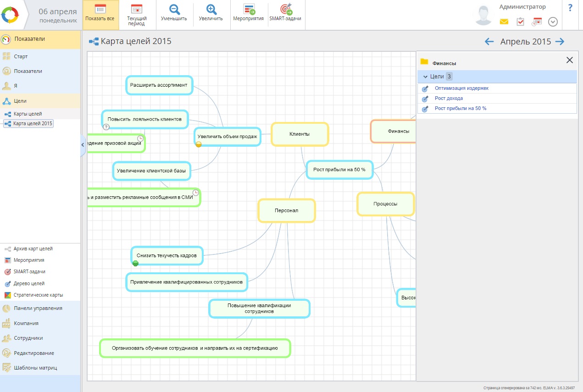Click the Увеличить zoom in tool
Image resolution: width=583 pixels, height=392 pixels.
click(211, 13)
